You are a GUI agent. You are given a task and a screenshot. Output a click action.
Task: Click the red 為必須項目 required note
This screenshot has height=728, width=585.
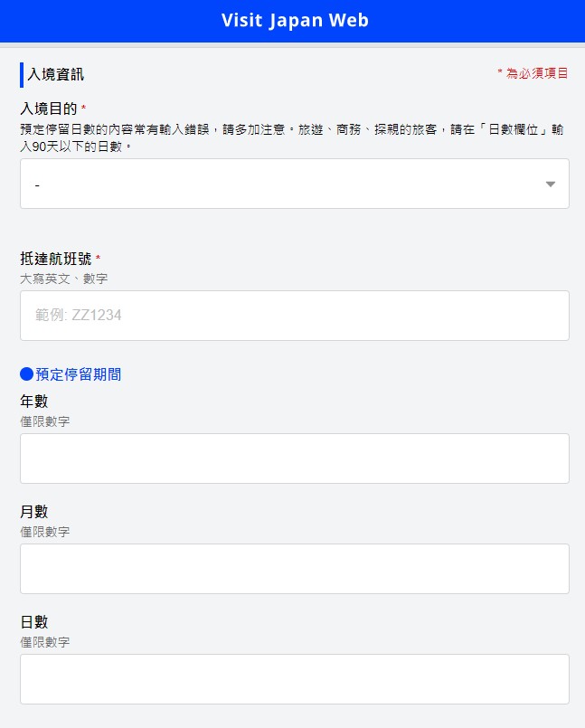point(533,73)
